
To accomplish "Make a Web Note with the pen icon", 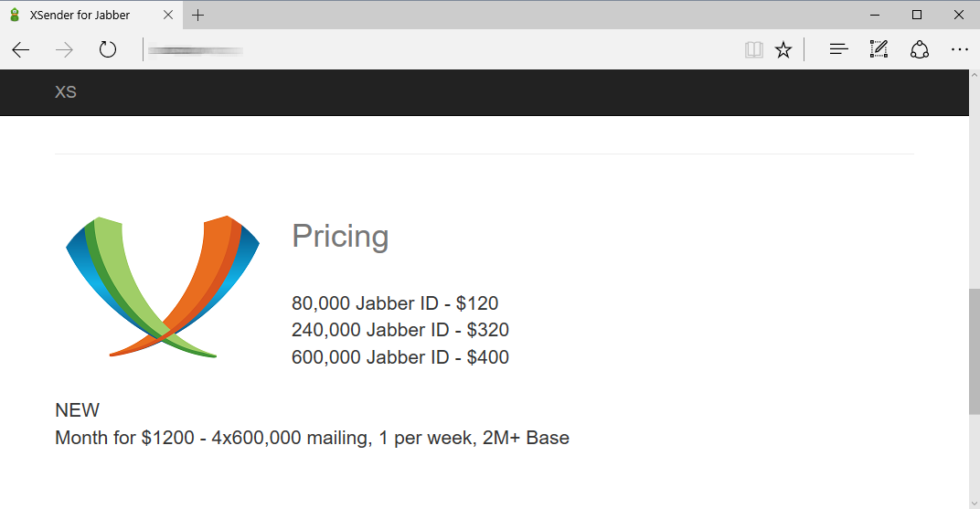I will click(x=879, y=49).
